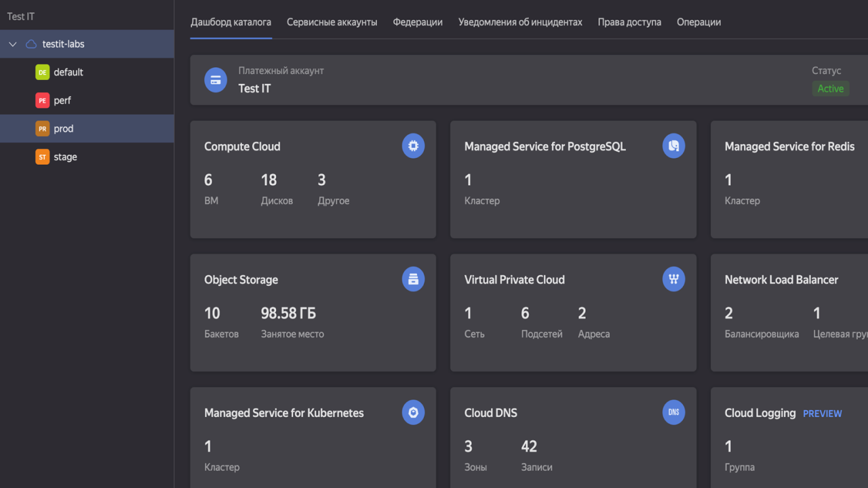Viewport: 868px width, 488px height.
Task: Click the Active status badge
Action: tap(830, 89)
